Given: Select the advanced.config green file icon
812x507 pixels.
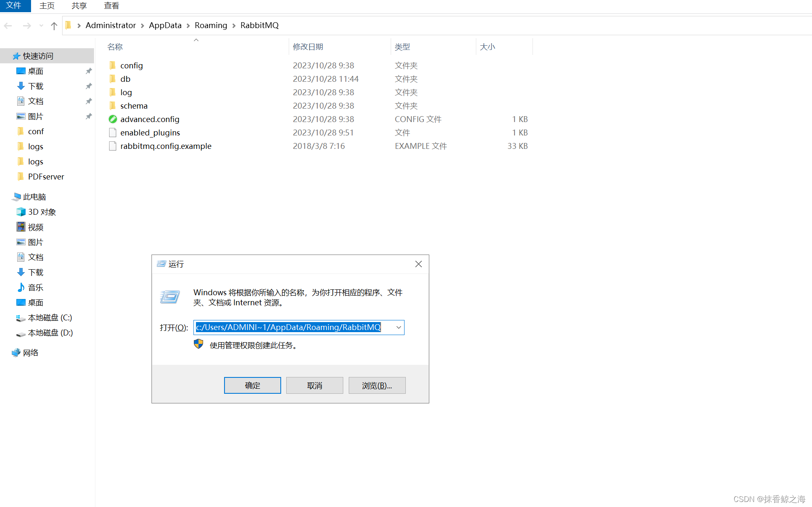Looking at the screenshot, I should [112, 119].
